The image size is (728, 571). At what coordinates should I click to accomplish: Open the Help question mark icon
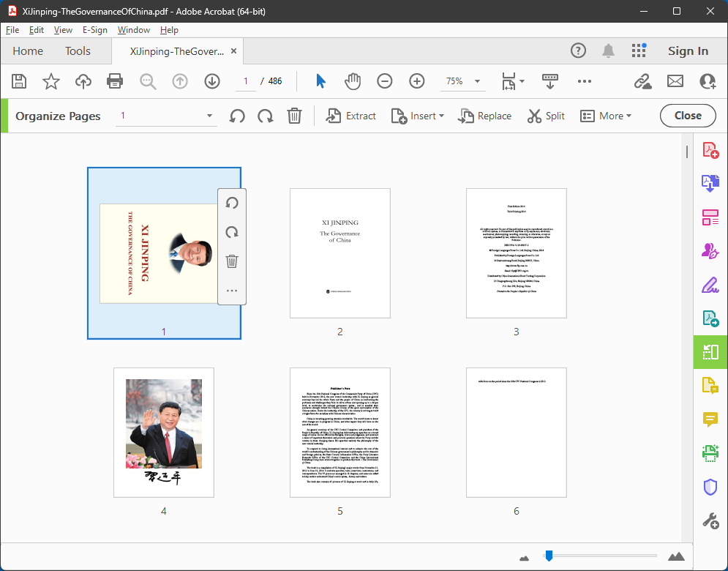point(578,51)
